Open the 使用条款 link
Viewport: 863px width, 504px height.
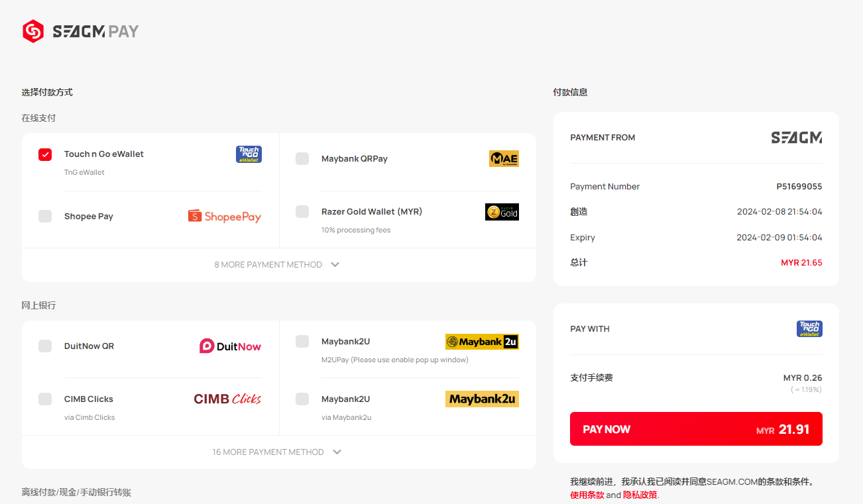[x=587, y=495]
